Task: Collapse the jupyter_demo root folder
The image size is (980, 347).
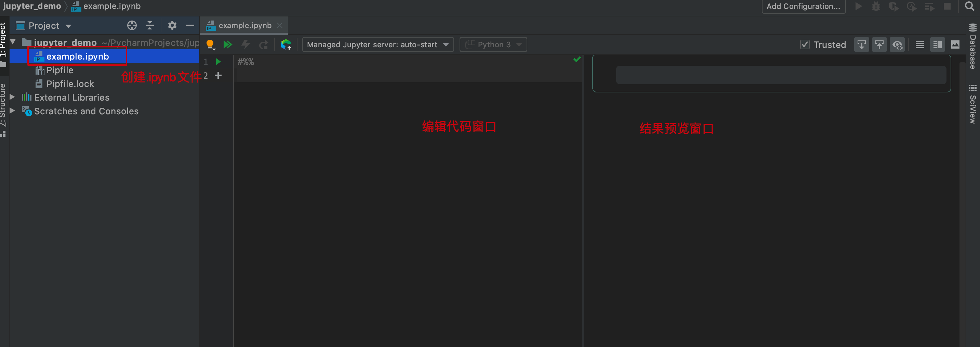Action: coord(13,42)
